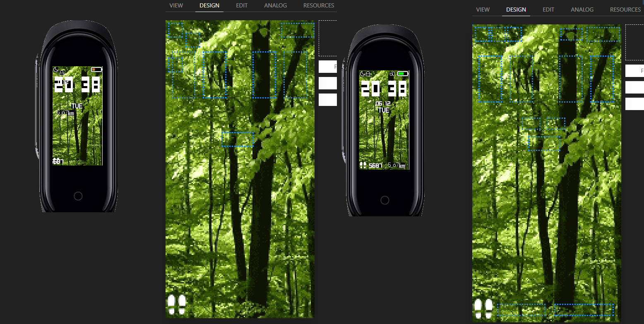
Task: Switch to the EDIT tab in the left editor
Action: point(242,5)
